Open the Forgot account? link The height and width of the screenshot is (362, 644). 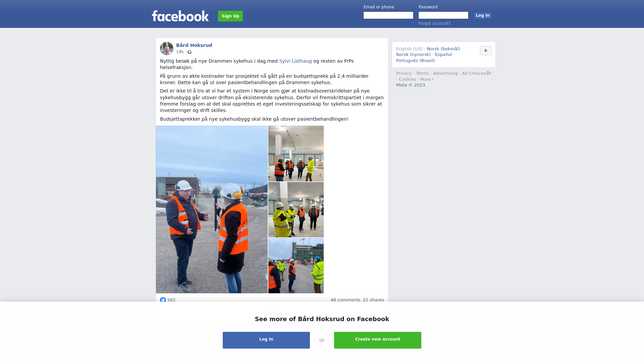click(434, 23)
